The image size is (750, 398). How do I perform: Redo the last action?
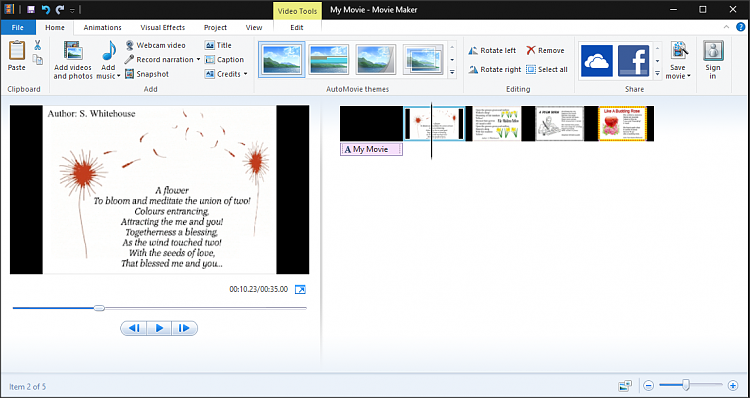click(x=60, y=10)
